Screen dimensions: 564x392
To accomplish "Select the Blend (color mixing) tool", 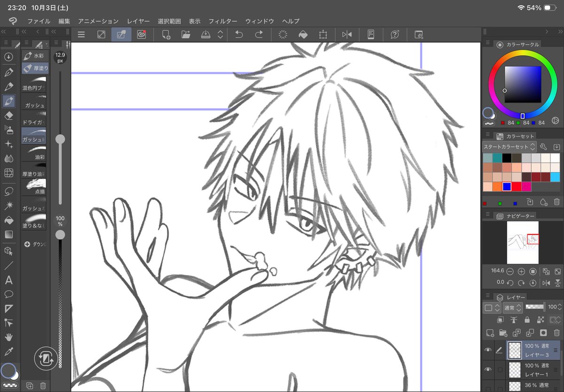I will coord(8,158).
